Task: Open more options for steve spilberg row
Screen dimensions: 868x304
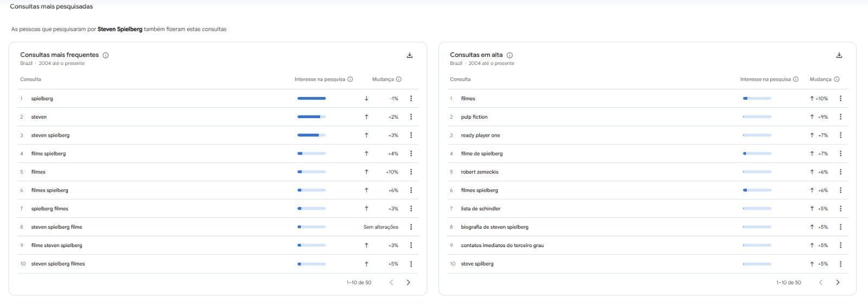Action: click(x=840, y=264)
